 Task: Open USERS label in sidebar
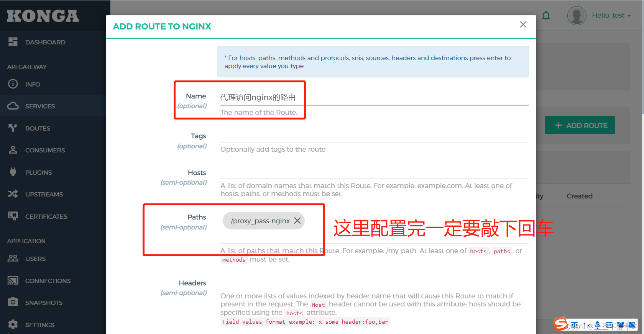click(35, 259)
